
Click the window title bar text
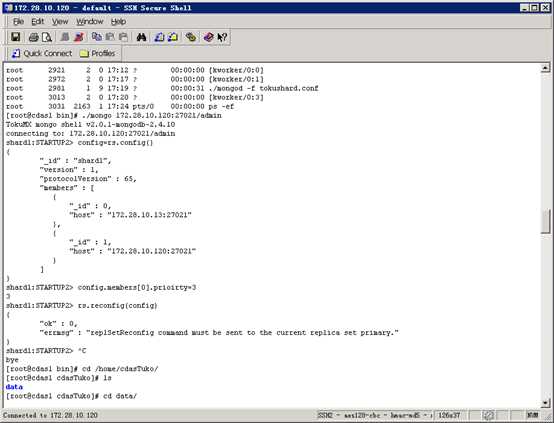click(103, 8)
